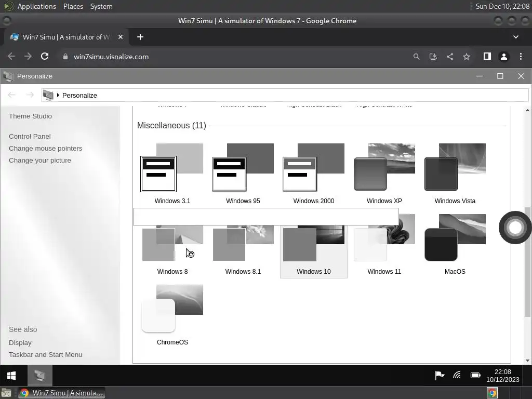The height and width of the screenshot is (399, 532).
Task: Click the simulator clock 22:08
Action: [502, 376]
